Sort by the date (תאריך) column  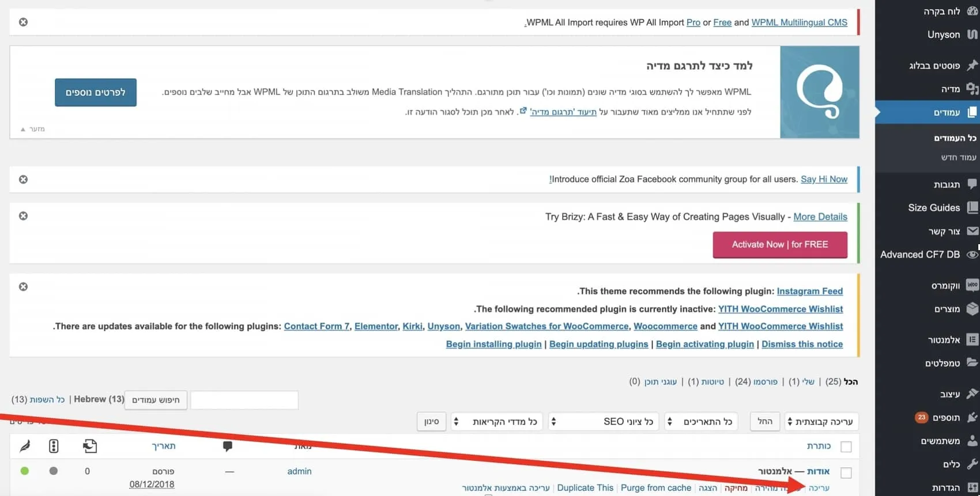coord(164,446)
